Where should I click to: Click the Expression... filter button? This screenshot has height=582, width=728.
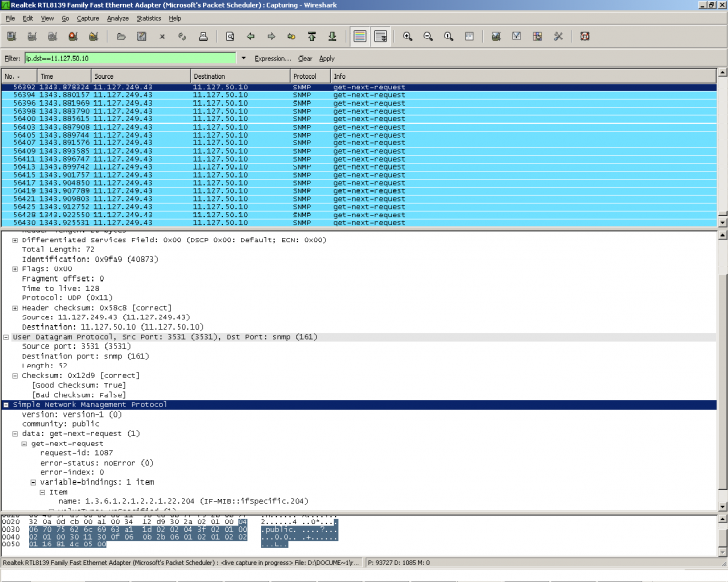pyautogui.click(x=273, y=58)
